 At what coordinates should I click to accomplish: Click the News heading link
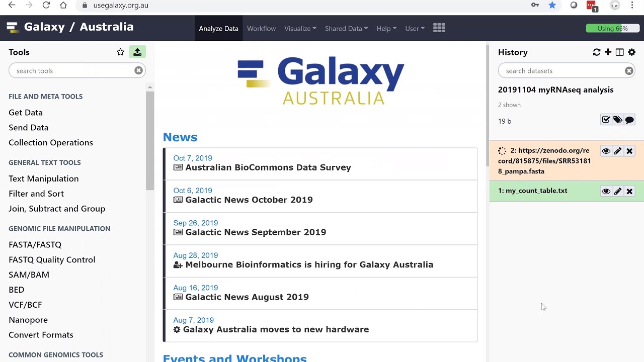(180, 137)
